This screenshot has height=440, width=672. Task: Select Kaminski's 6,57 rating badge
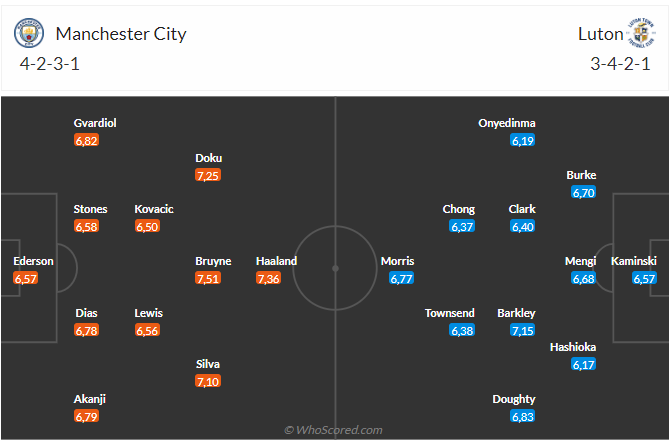click(644, 279)
